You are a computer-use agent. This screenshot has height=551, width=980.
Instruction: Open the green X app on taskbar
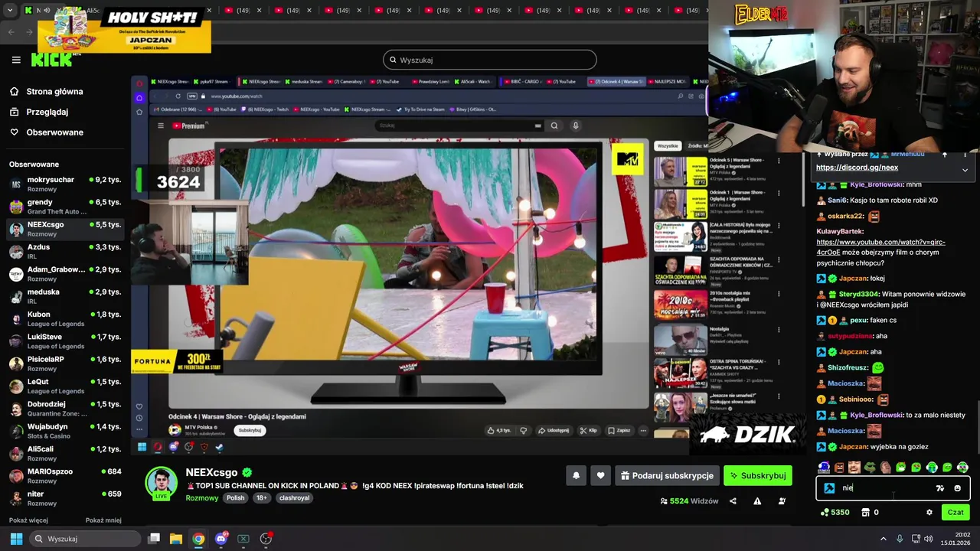tap(243, 539)
